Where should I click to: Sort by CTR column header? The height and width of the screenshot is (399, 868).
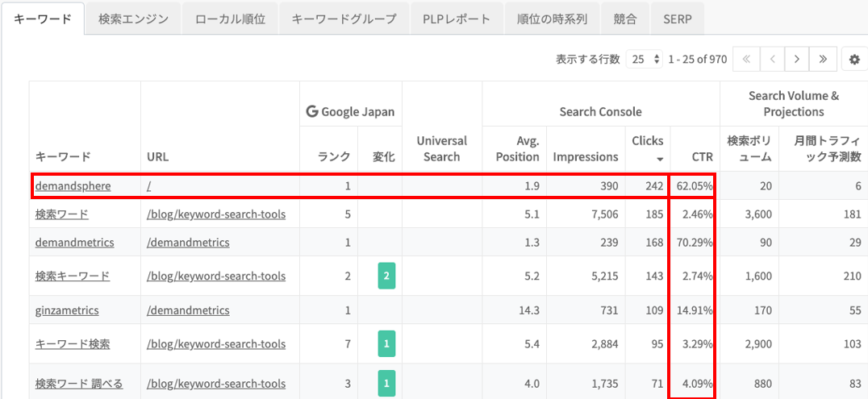702,156
